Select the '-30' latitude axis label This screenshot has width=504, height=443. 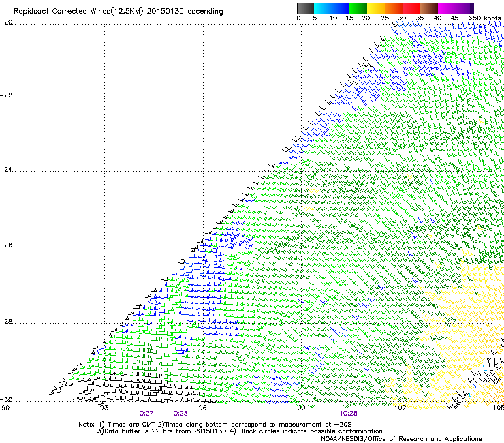coord(6,400)
